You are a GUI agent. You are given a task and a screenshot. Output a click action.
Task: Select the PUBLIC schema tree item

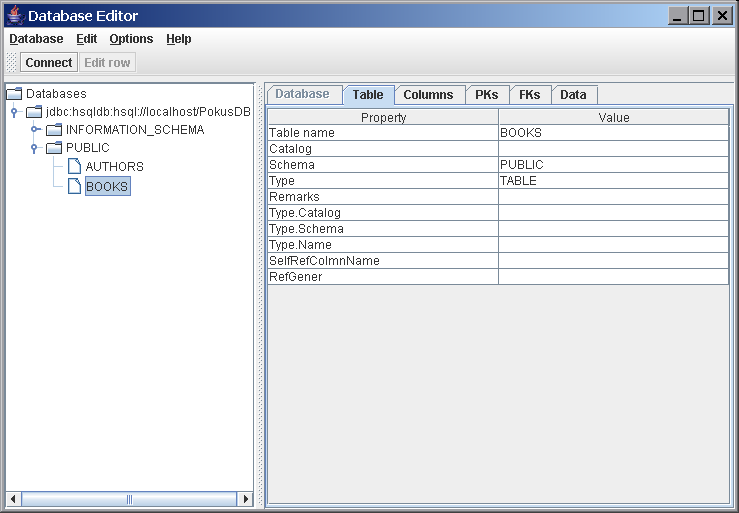(x=88, y=148)
